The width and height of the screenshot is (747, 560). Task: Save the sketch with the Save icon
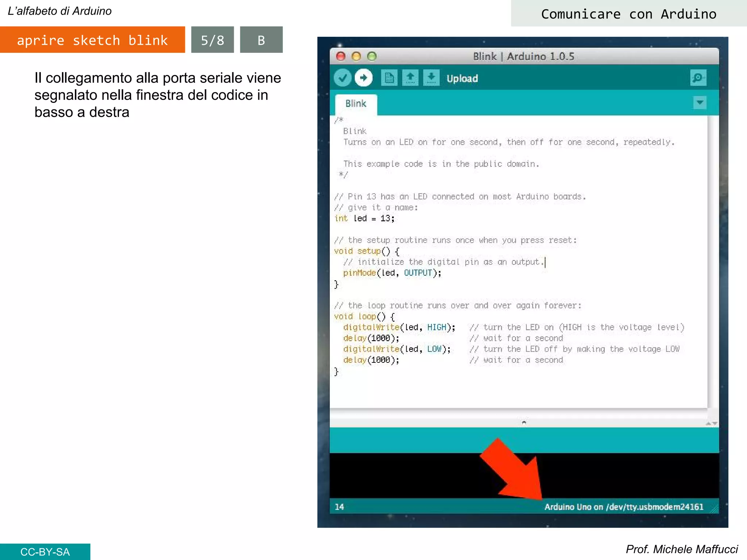point(431,78)
